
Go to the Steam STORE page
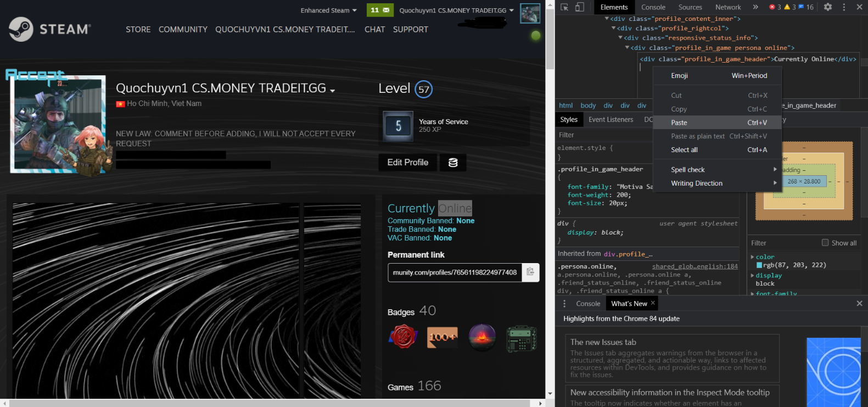pos(138,30)
